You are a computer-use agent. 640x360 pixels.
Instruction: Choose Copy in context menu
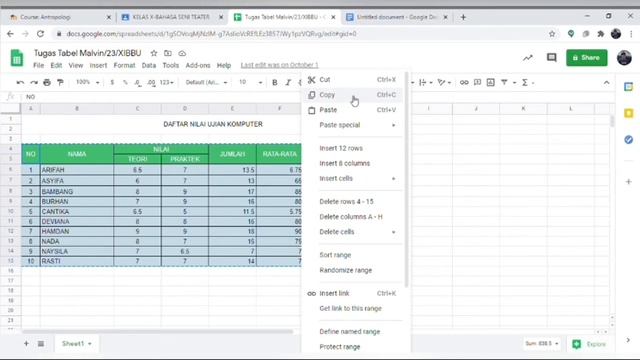[x=353, y=95]
